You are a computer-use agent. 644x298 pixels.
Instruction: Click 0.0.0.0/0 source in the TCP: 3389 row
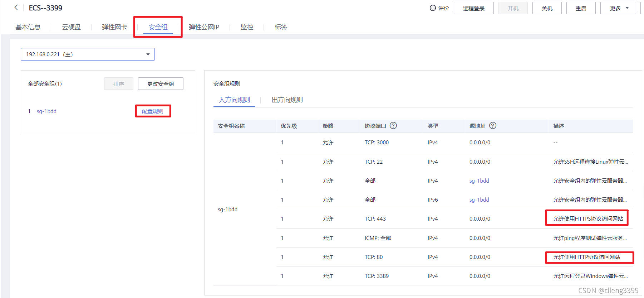[480, 276]
